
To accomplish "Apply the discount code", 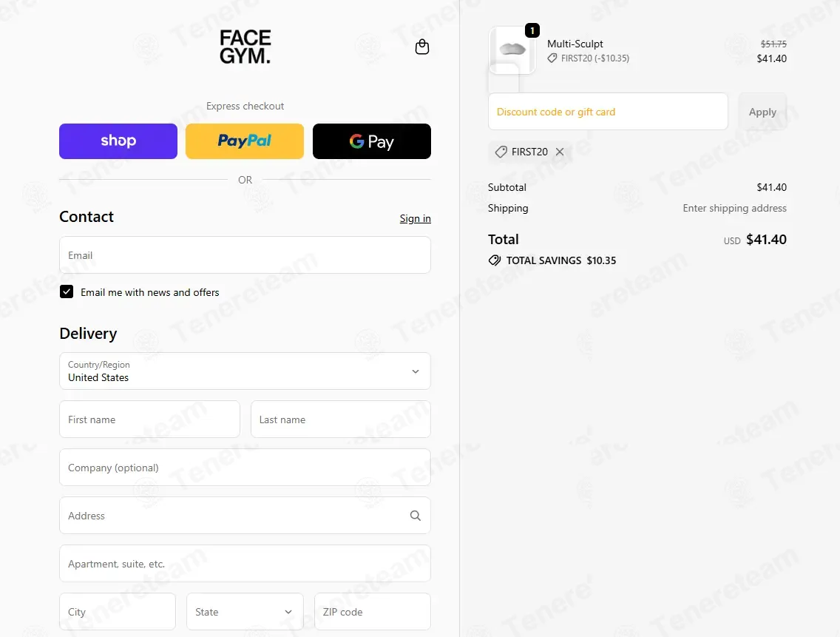I will (x=762, y=112).
